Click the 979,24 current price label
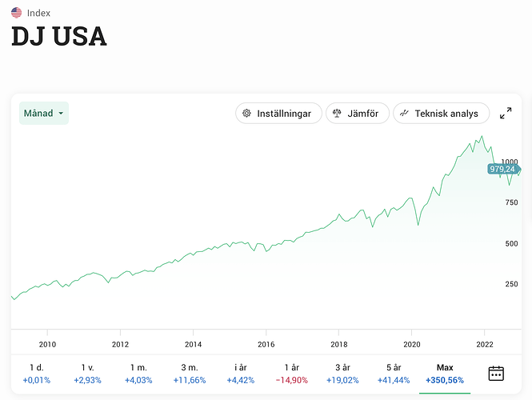Screen dimensions: 532x400 tap(502, 169)
